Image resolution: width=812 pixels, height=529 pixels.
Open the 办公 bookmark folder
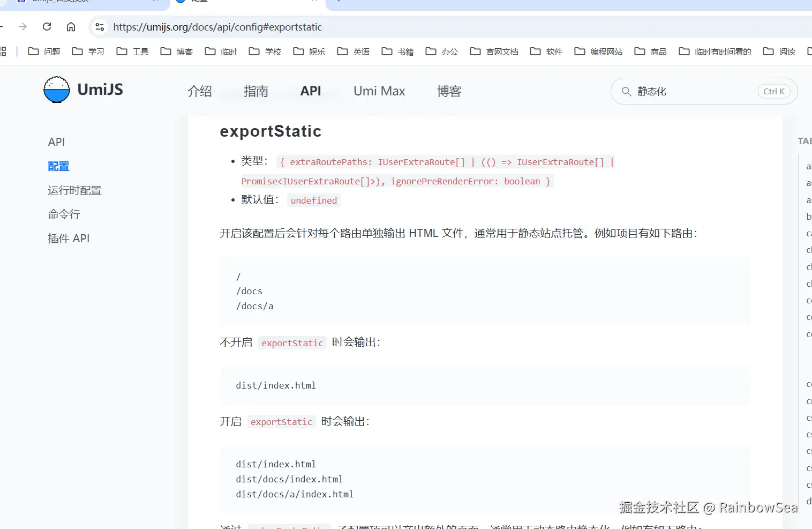tap(442, 51)
